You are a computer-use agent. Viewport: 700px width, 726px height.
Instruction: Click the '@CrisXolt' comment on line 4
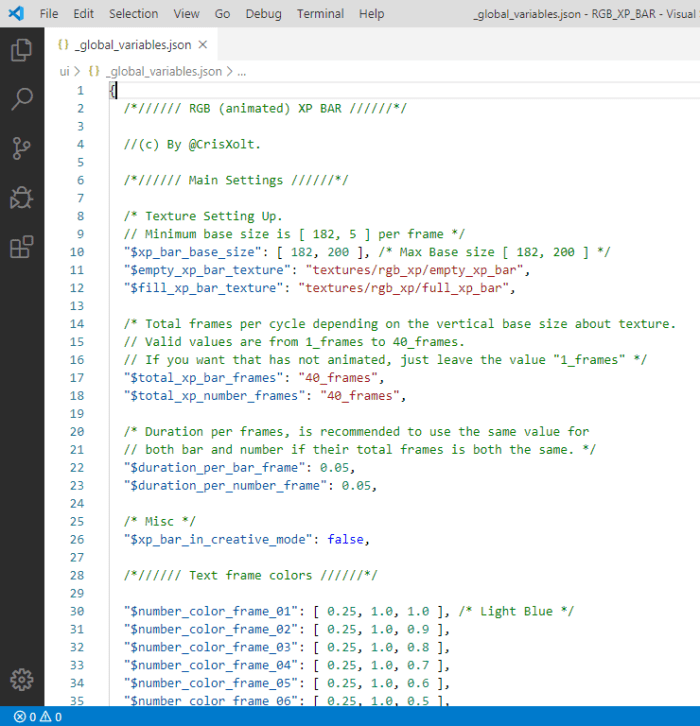(225, 144)
